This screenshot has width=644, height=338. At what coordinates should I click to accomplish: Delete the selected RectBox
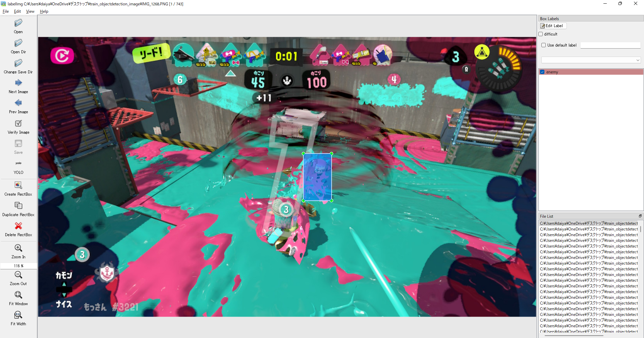pos(18,228)
